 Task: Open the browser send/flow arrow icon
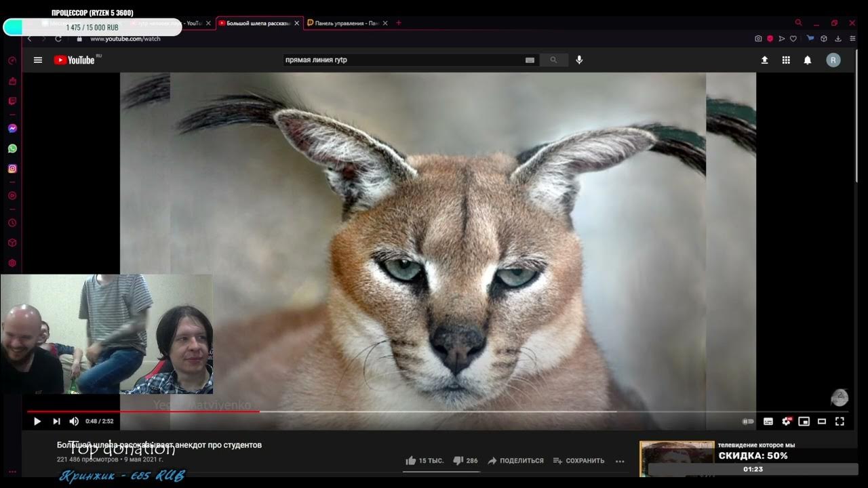(782, 39)
